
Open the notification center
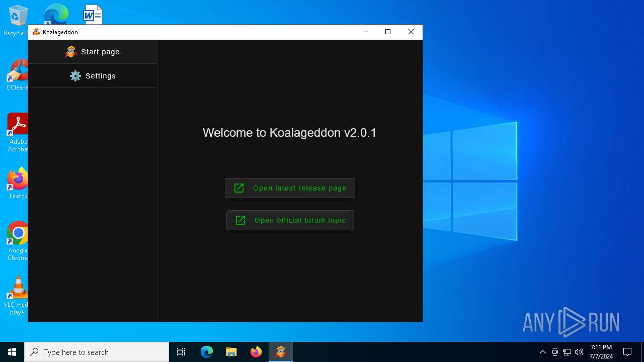[627, 352]
